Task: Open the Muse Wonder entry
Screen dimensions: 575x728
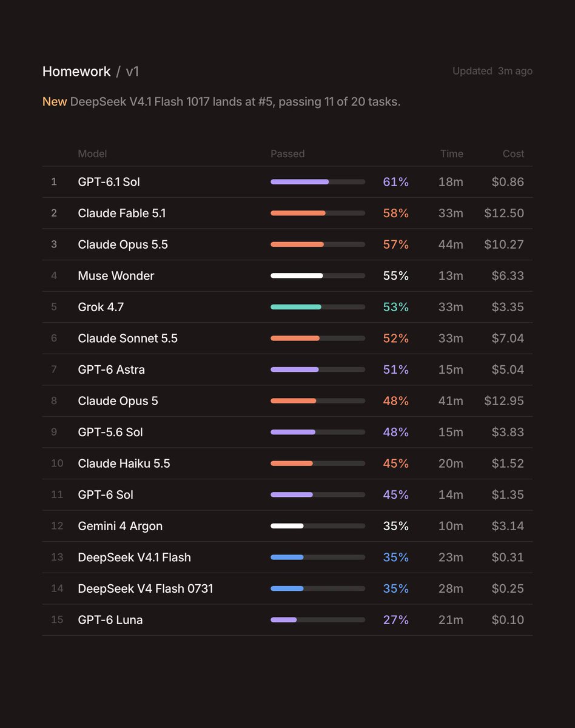Action: coord(287,276)
